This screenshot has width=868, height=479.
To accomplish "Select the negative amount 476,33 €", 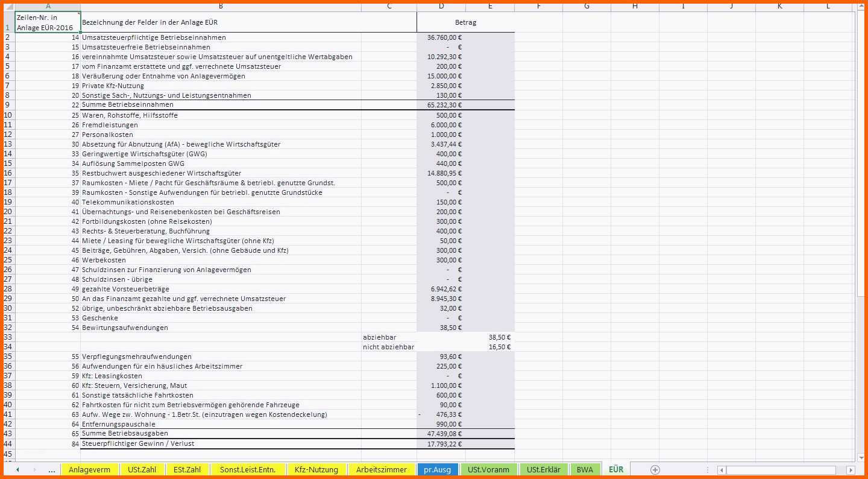I will pyautogui.click(x=441, y=414).
